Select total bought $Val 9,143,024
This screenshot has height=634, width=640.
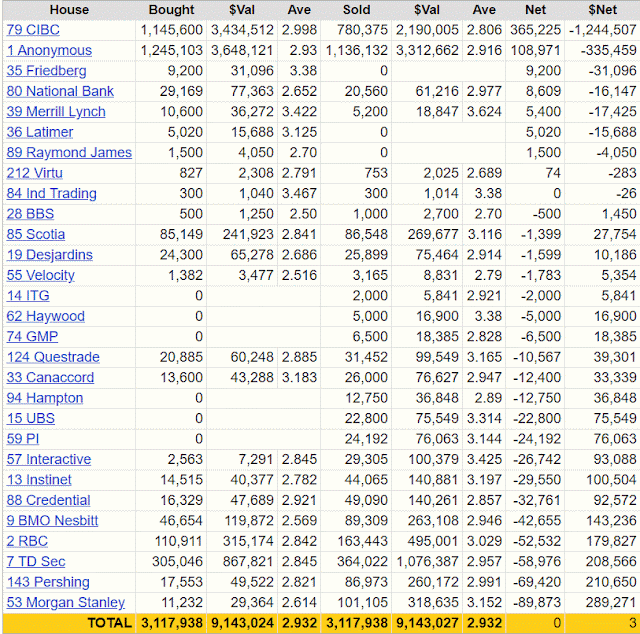pos(242,623)
